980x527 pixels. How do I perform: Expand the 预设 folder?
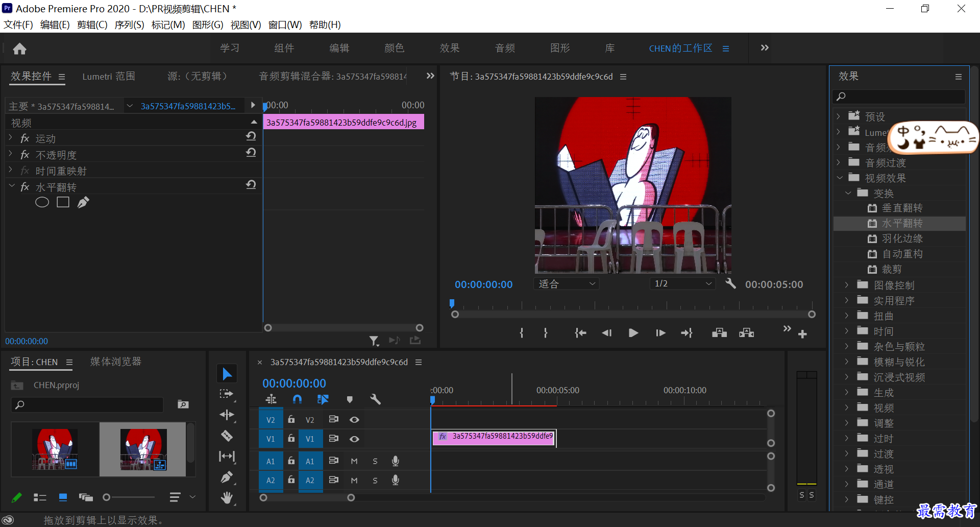(838, 116)
